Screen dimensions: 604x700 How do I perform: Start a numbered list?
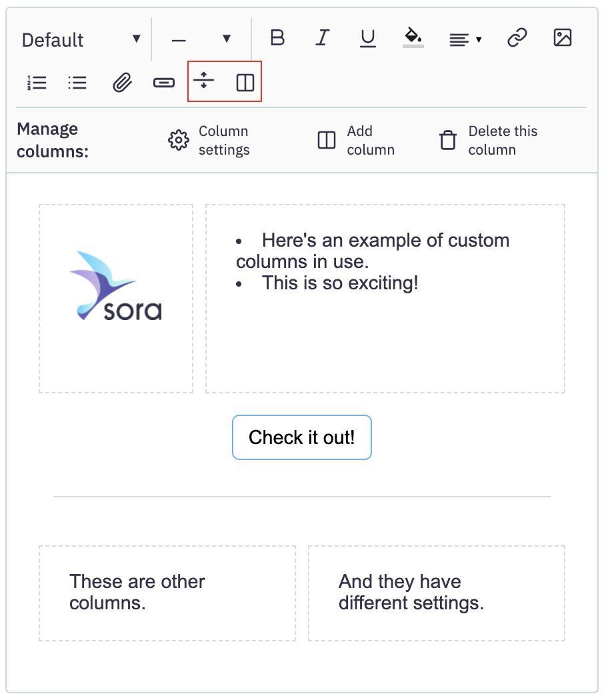37,83
